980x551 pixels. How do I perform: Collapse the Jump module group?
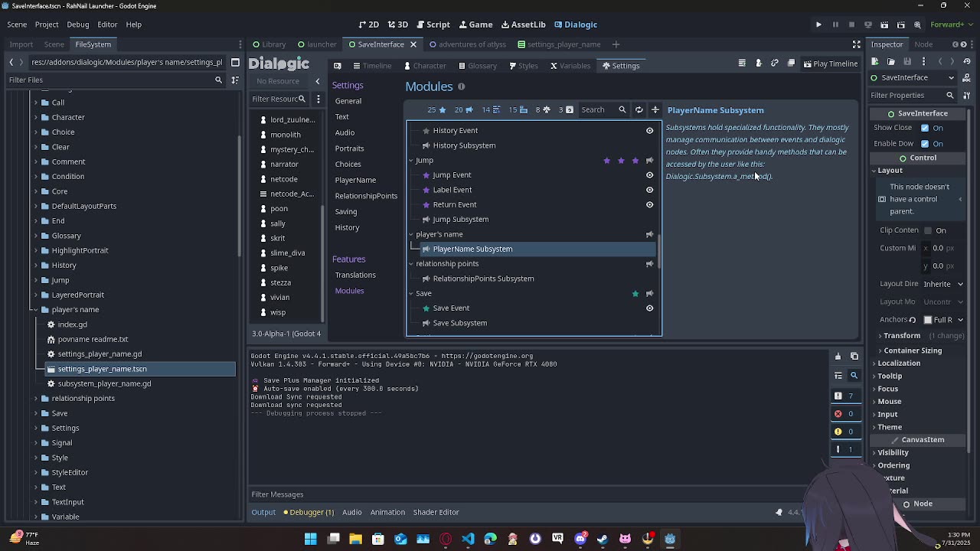coord(411,161)
